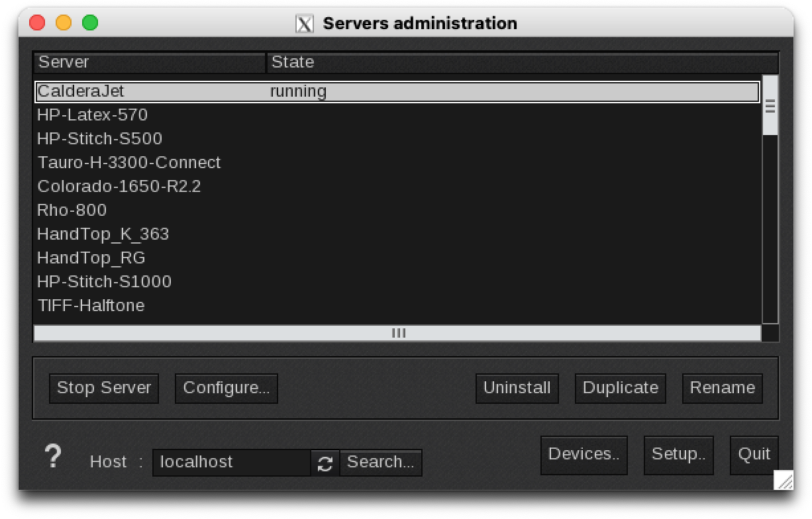The height and width of the screenshot is (519, 812).
Task: Click the question mark help icon
Action: 53,457
